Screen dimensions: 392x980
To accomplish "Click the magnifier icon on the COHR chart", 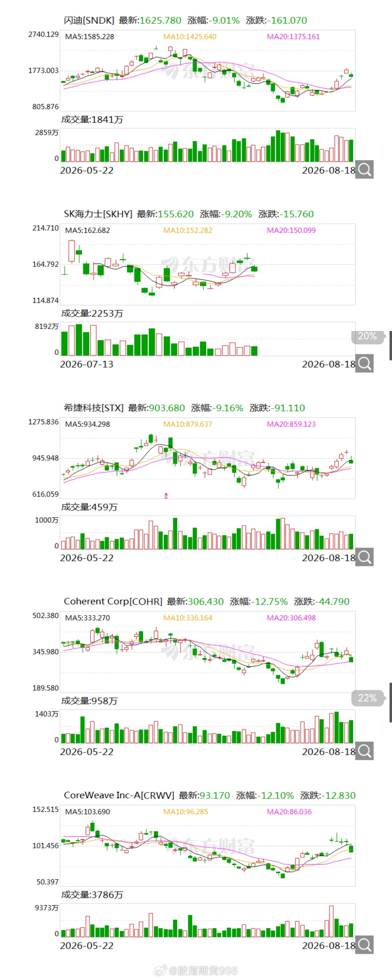I will click(x=364, y=751).
